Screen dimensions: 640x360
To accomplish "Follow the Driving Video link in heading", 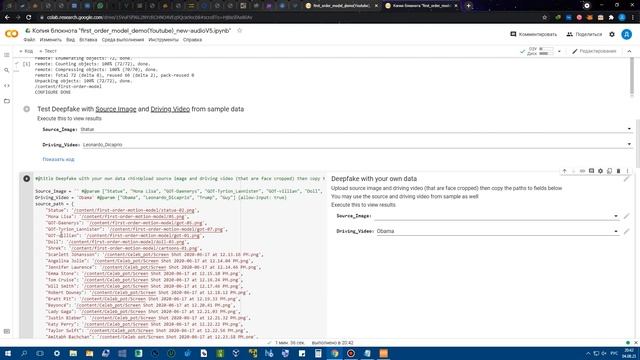I will pos(170,109).
